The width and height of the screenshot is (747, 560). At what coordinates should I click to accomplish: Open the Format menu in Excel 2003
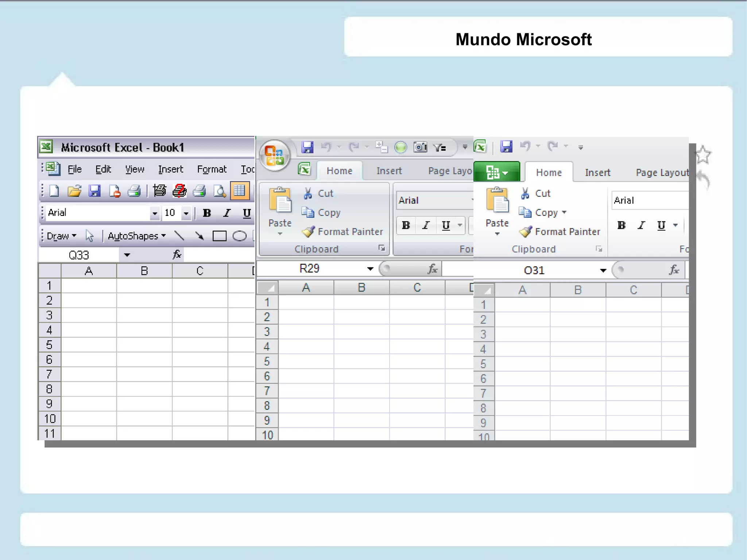(x=212, y=169)
